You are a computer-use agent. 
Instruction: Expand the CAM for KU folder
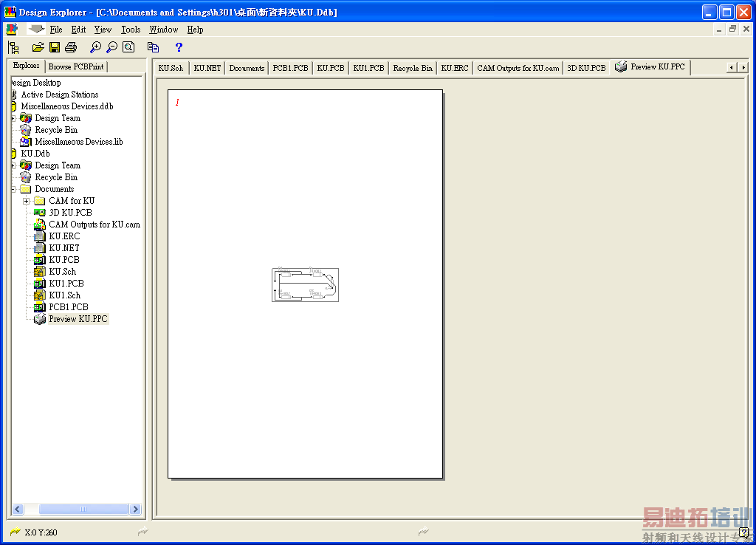click(26, 201)
